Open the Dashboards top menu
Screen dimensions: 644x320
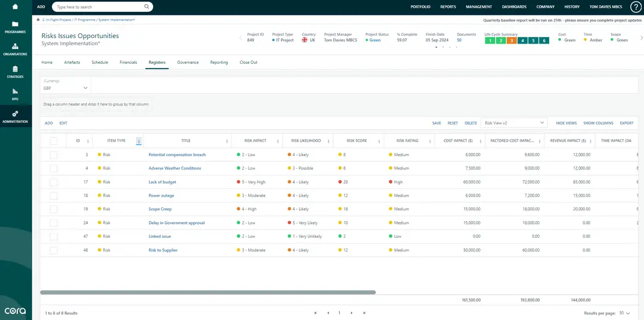pyautogui.click(x=515, y=7)
